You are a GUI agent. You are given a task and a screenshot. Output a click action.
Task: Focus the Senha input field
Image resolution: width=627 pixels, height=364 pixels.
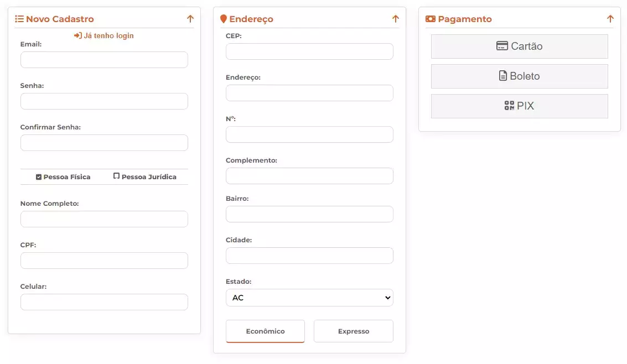[x=104, y=101]
